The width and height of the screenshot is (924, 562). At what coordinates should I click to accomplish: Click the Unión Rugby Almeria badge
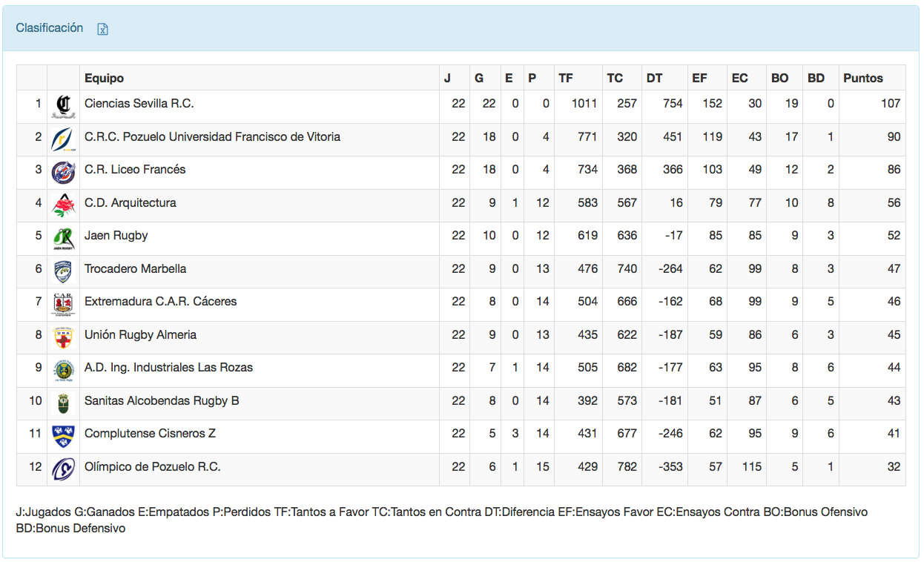click(63, 337)
